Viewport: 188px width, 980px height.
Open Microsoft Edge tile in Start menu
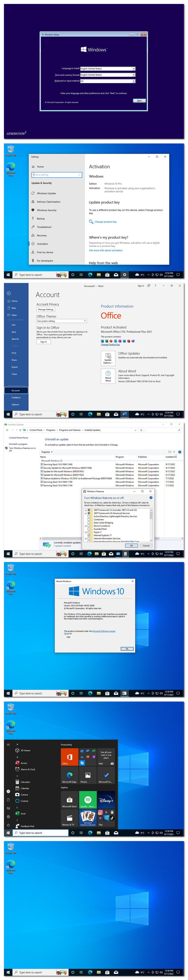(x=69, y=775)
